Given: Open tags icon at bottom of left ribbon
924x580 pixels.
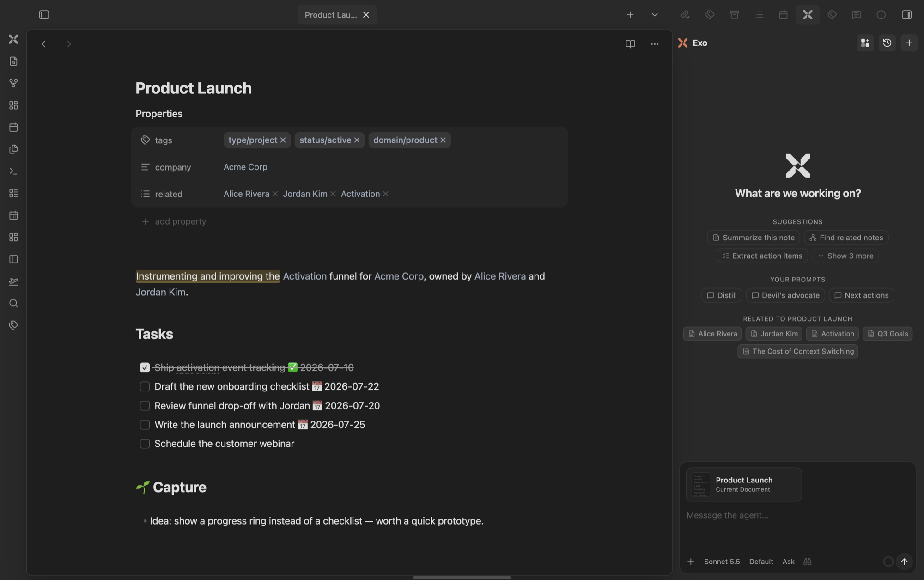Looking at the screenshot, I should [x=13, y=325].
